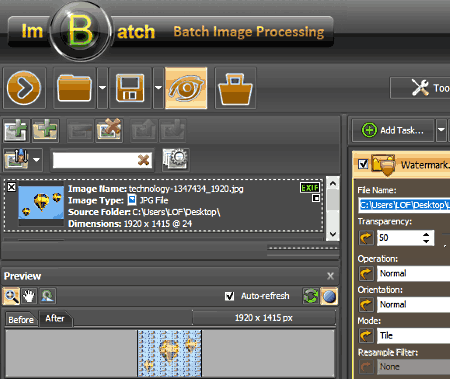Click into the image filter search field

[95, 160]
